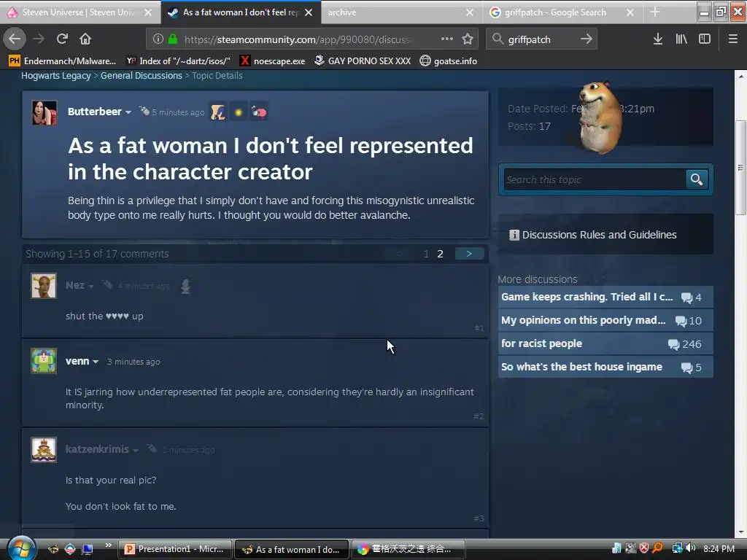Expand hidden quick launch icons chevron
This screenshot has height=560, width=747.
point(108,545)
